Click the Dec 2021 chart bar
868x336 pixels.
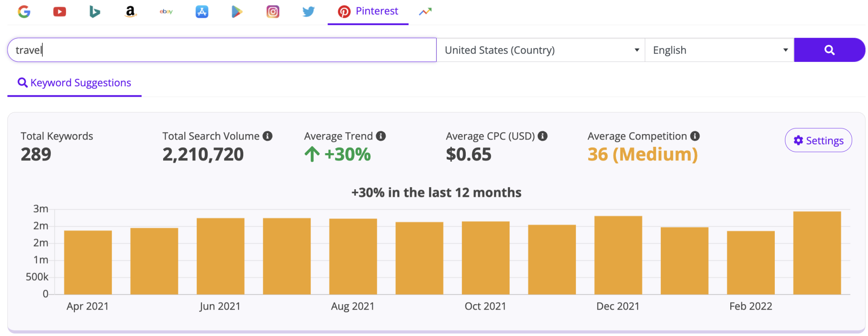[618, 255]
